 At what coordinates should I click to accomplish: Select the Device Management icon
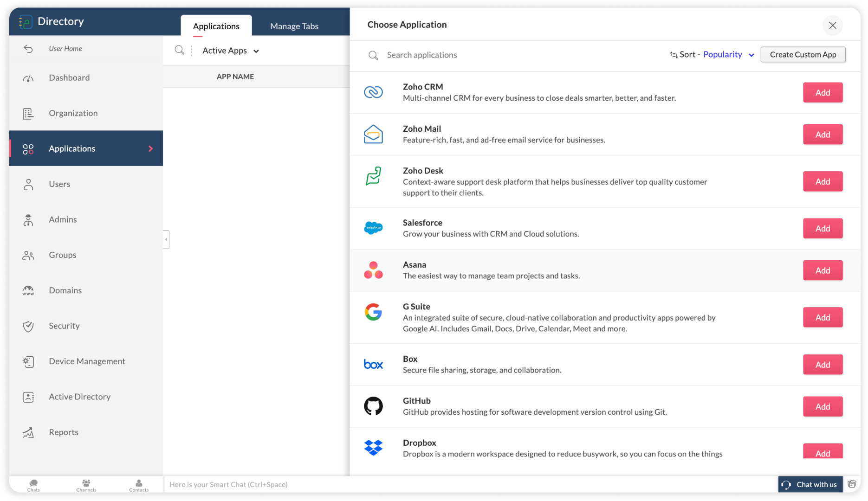[x=28, y=361]
